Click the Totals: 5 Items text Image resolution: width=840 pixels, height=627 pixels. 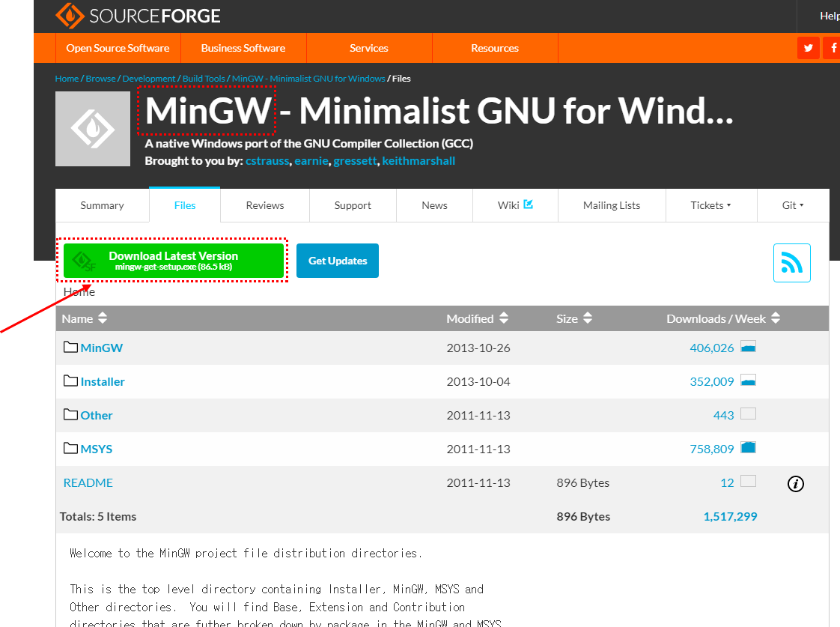[98, 517]
